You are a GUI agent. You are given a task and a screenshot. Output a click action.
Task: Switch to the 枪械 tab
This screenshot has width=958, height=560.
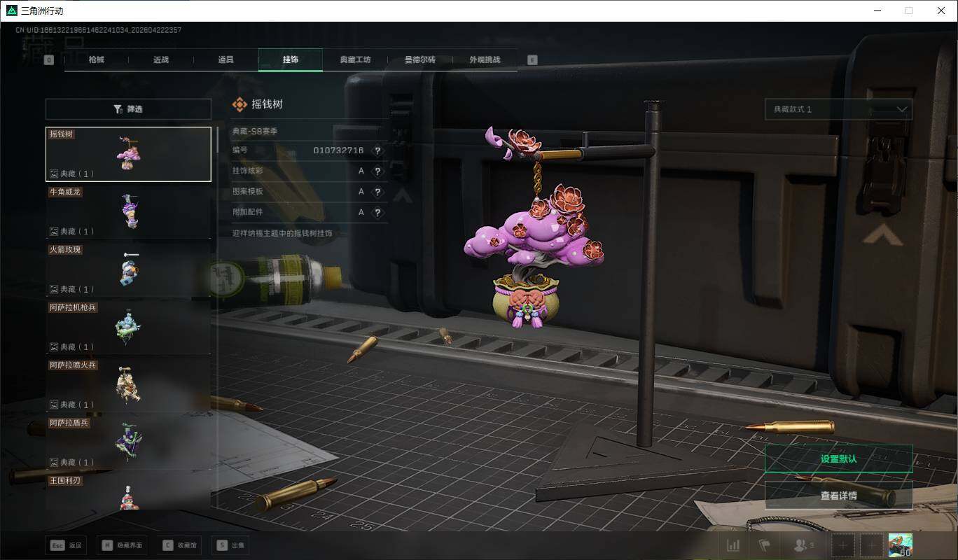97,60
